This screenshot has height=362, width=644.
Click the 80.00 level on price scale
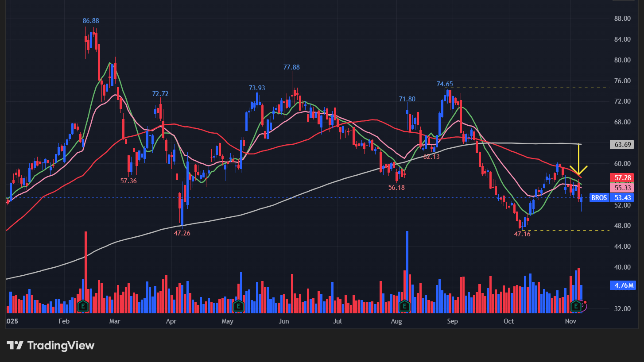622,60
